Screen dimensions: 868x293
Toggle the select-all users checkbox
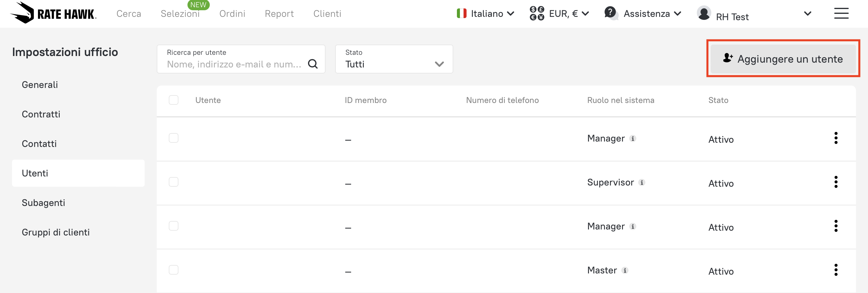coord(174,100)
